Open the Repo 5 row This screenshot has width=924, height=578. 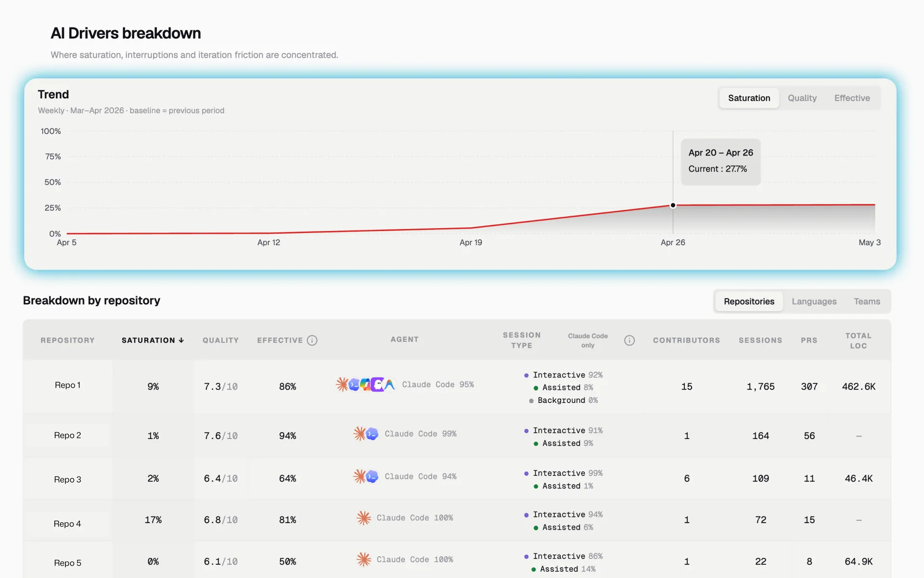[457, 560]
